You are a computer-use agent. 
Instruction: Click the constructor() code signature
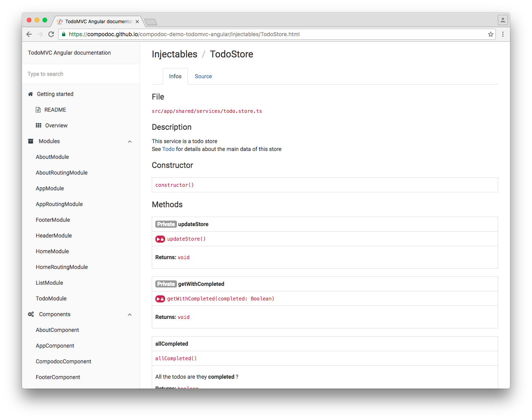175,185
